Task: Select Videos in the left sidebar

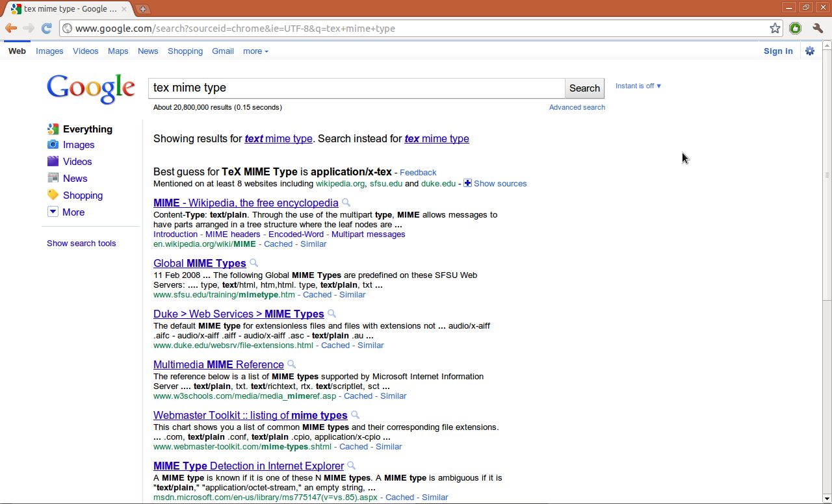Action: coord(77,161)
